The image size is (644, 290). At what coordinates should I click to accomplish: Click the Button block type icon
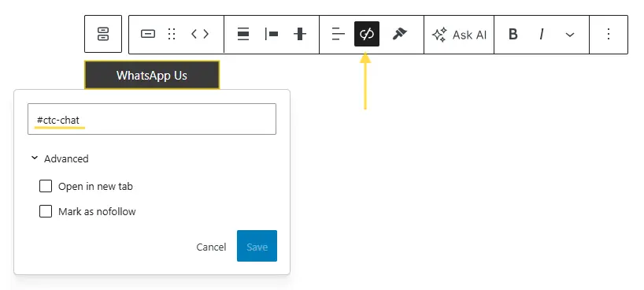[x=148, y=34]
